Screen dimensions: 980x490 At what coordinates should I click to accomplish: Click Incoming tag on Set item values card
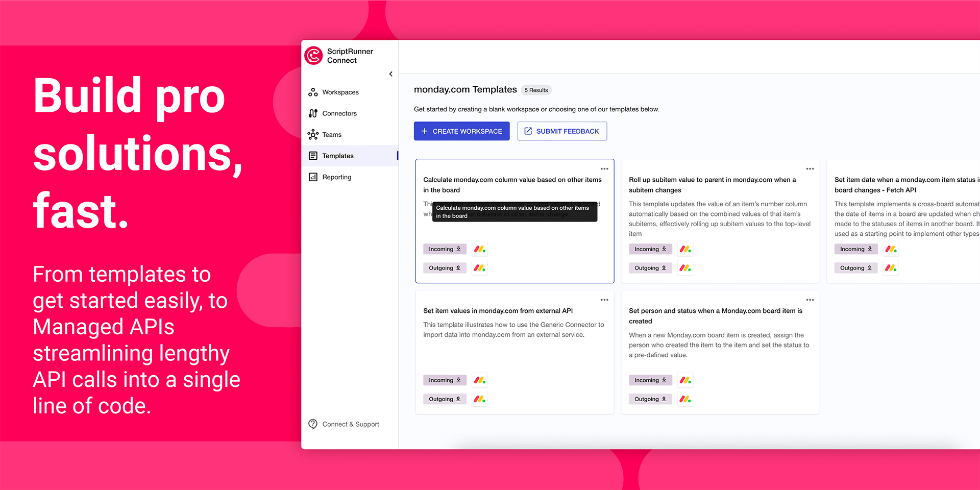click(444, 380)
